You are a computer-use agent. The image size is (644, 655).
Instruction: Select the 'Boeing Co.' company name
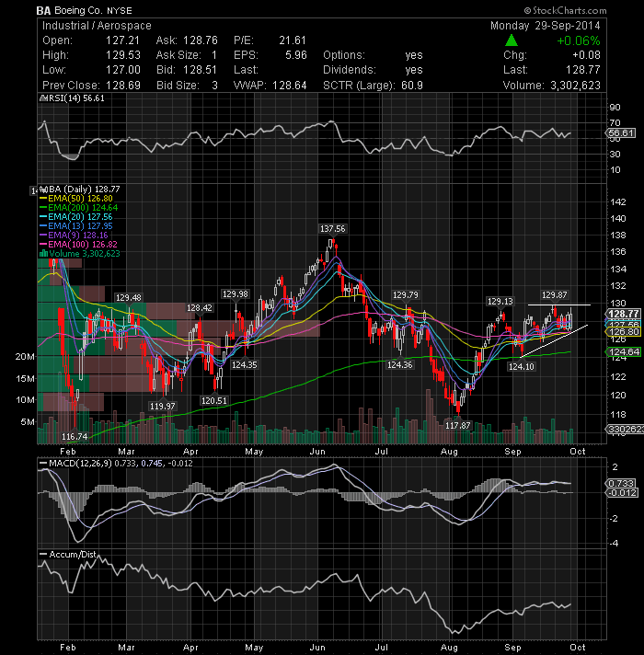point(79,10)
